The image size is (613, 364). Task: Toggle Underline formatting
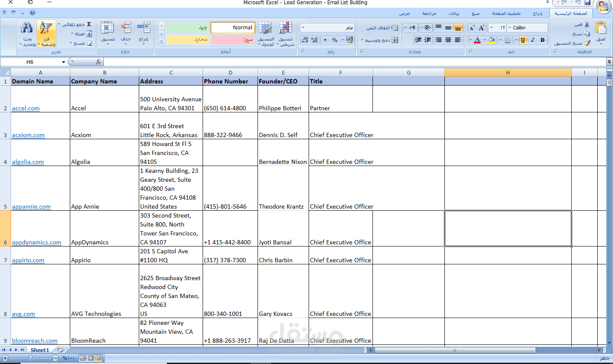523,40
